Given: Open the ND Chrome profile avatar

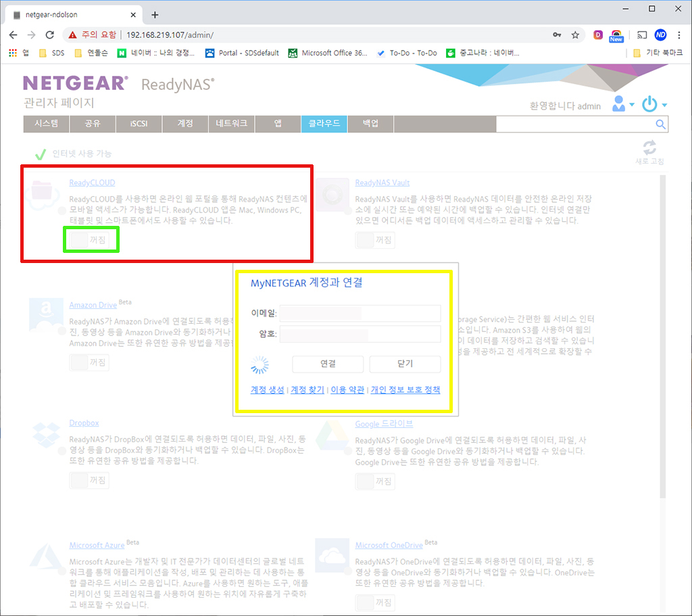Looking at the screenshot, I should 660,35.
